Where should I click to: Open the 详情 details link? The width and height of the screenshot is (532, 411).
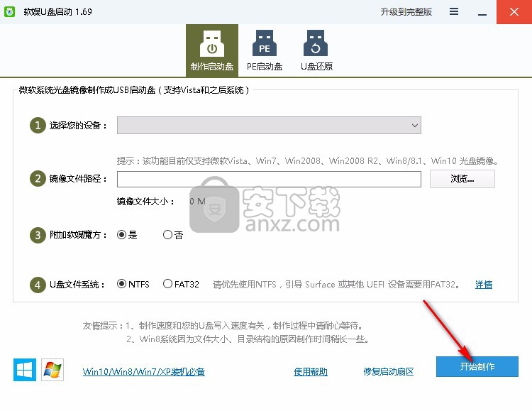[x=484, y=285]
